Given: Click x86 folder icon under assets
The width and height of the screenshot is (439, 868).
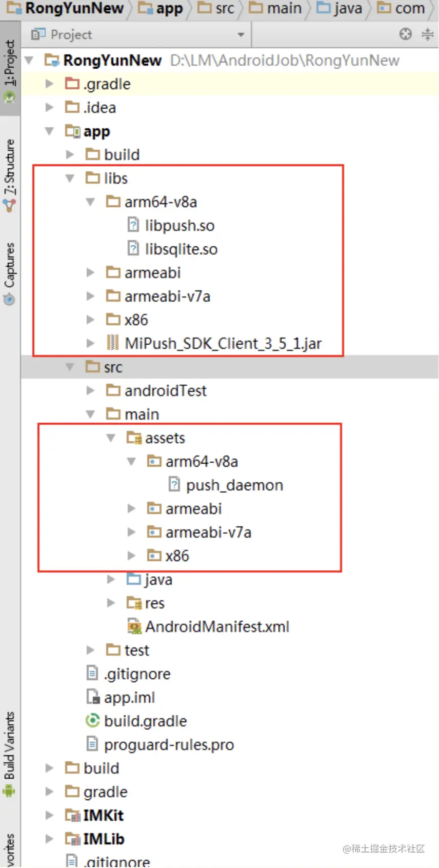Looking at the screenshot, I should pyautogui.click(x=154, y=556).
